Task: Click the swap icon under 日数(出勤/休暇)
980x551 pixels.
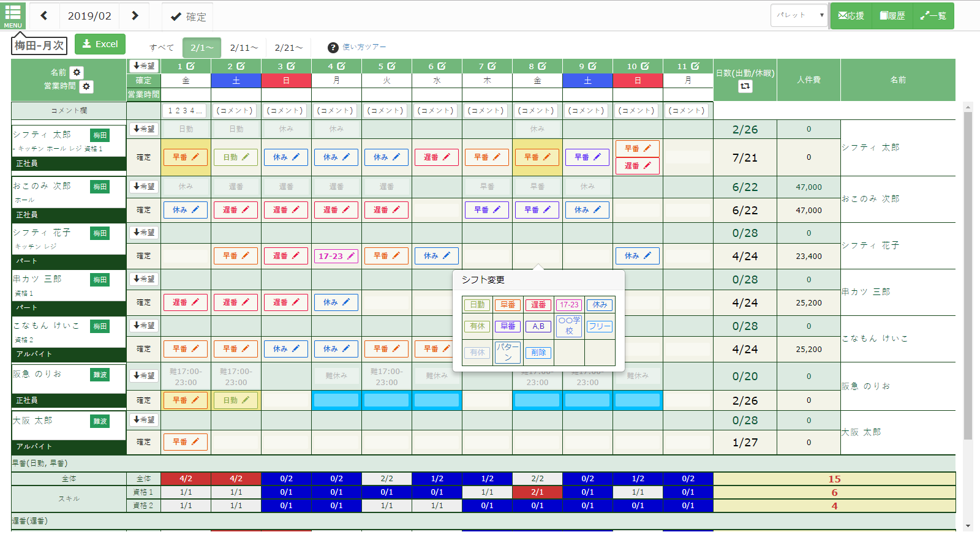Action: pyautogui.click(x=745, y=86)
